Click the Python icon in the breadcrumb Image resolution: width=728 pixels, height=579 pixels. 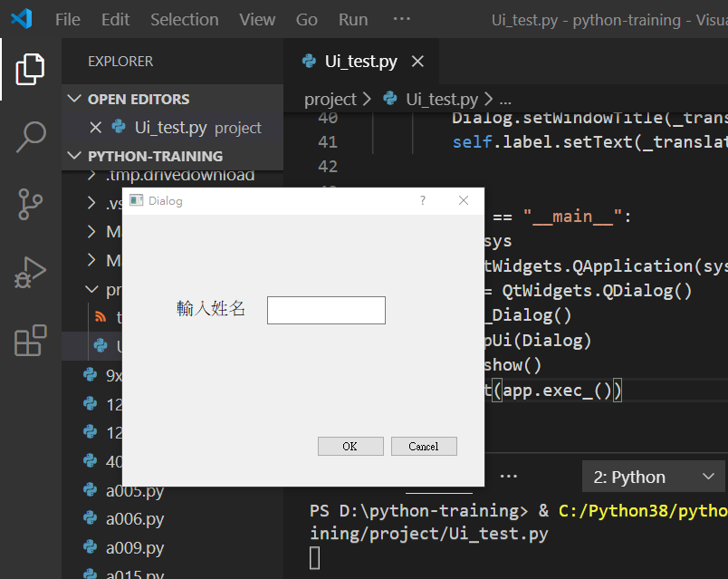click(390, 98)
